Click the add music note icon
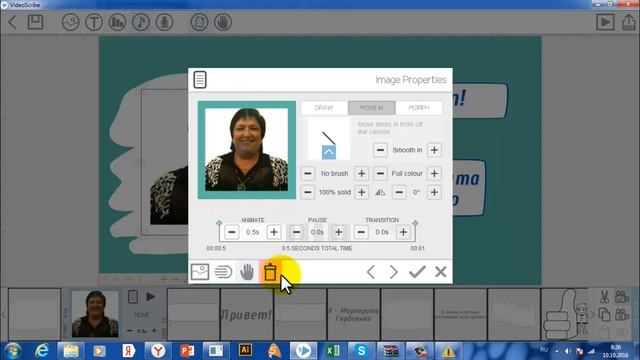Viewport: 640px width, 360px height. pos(141,22)
